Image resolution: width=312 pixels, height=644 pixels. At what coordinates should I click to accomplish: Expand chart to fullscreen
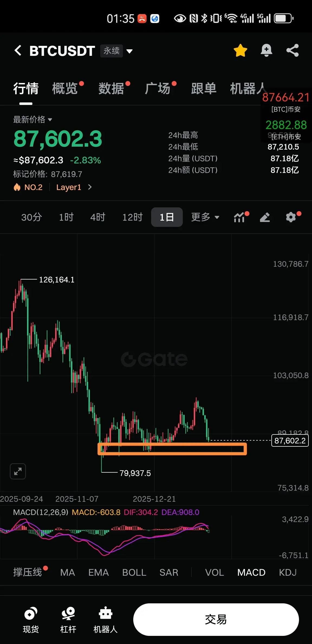tap(18, 471)
